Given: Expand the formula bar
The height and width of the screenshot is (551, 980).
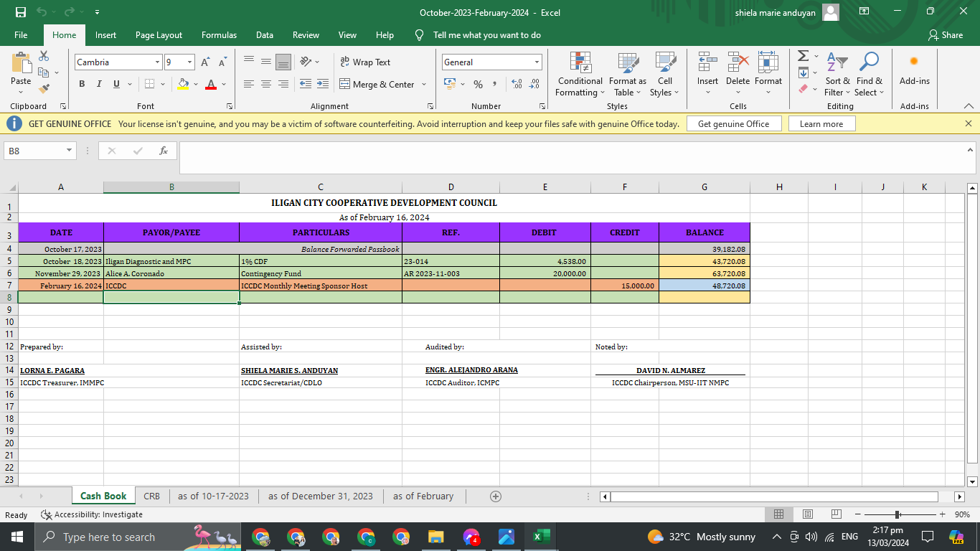Looking at the screenshot, I should (x=971, y=150).
